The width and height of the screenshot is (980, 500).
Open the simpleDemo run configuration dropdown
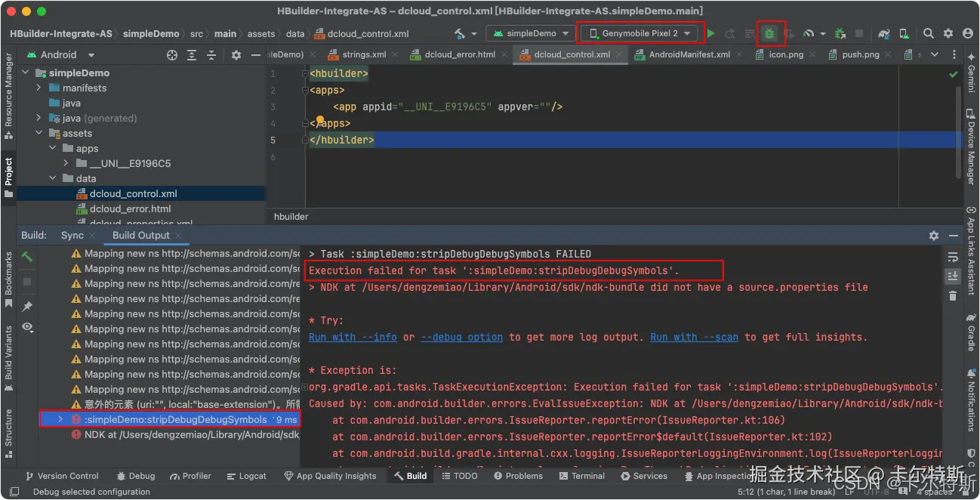click(x=532, y=34)
